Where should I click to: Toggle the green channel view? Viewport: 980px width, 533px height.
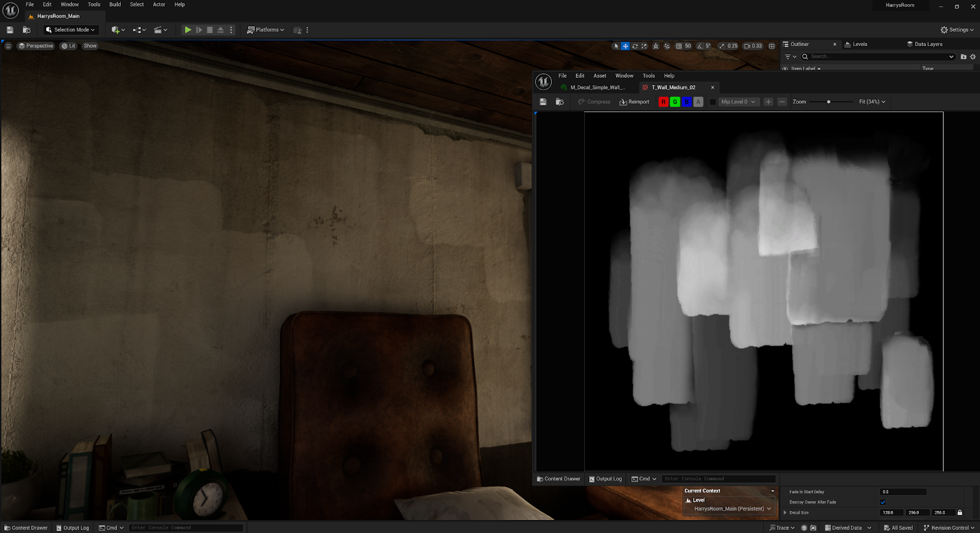tap(674, 102)
